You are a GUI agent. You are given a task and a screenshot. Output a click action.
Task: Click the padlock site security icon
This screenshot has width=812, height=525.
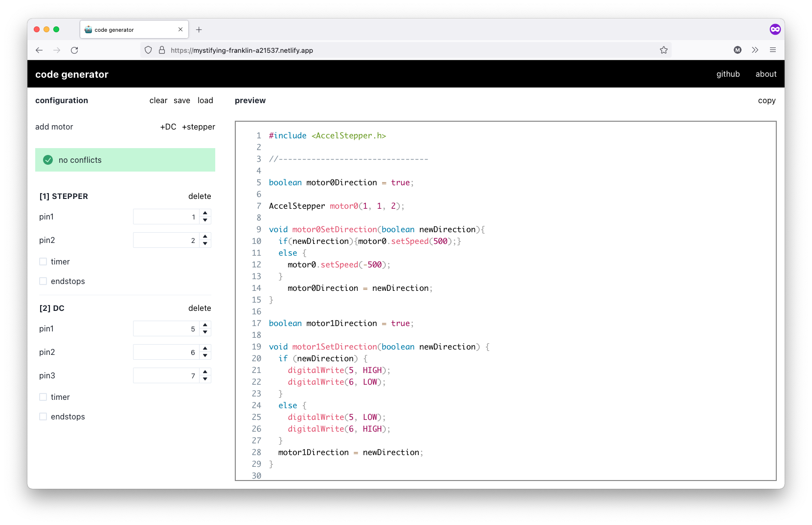coord(162,50)
